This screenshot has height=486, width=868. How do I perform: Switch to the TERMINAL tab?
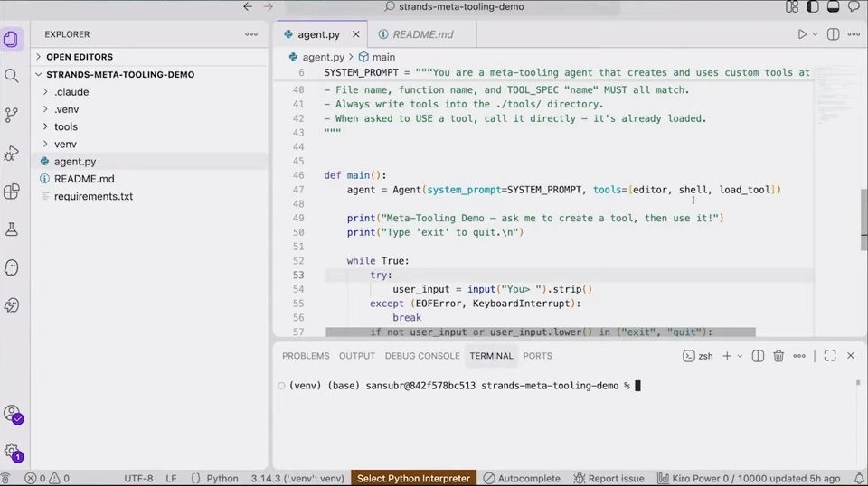pos(492,356)
